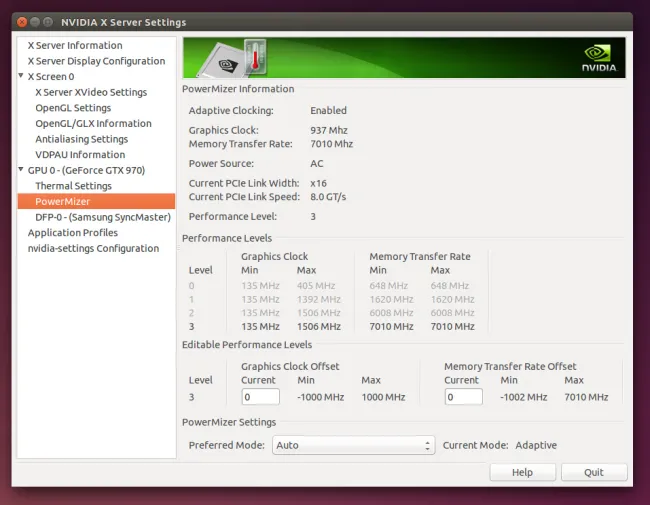
Task: Open OpenGL/GLX Information page
Action: pyautogui.click(x=93, y=124)
